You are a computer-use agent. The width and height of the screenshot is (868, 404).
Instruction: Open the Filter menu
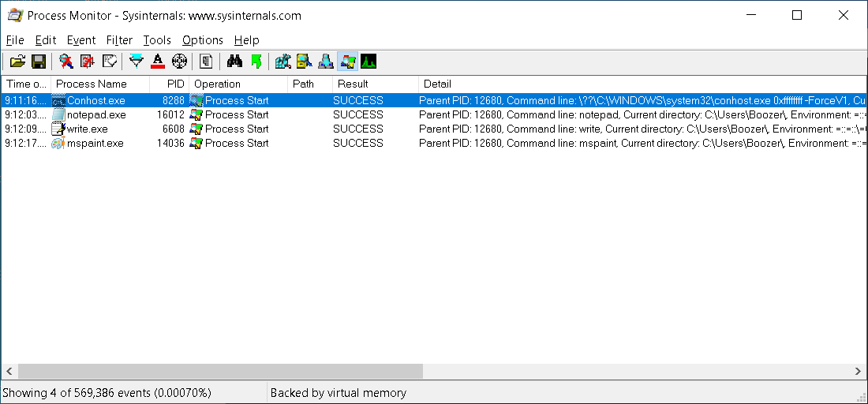(120, 40)
